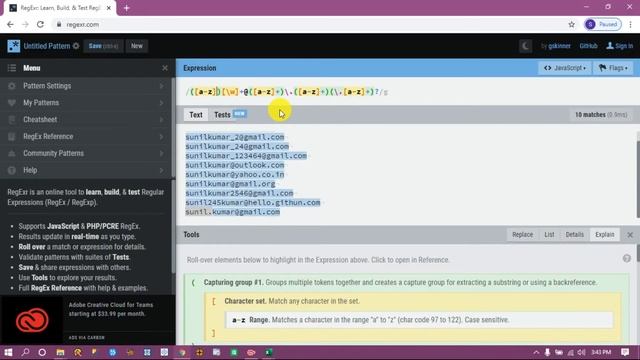Click the Paused profile button
The height and width of the screenshot is (360, 640).
tap(602, 24)
